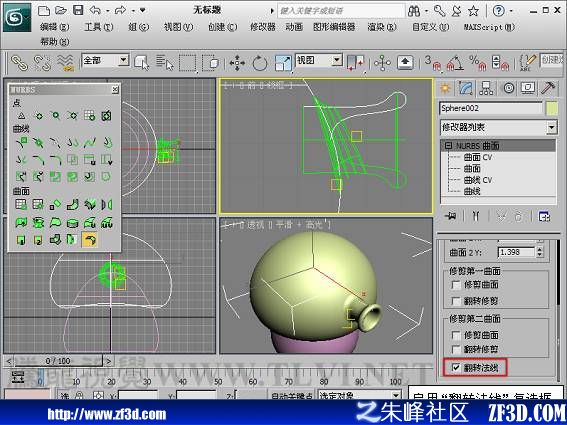Switch to the Modify command panel tab
The height and width of the screenshot is (425, 567).
coord(465,88)
